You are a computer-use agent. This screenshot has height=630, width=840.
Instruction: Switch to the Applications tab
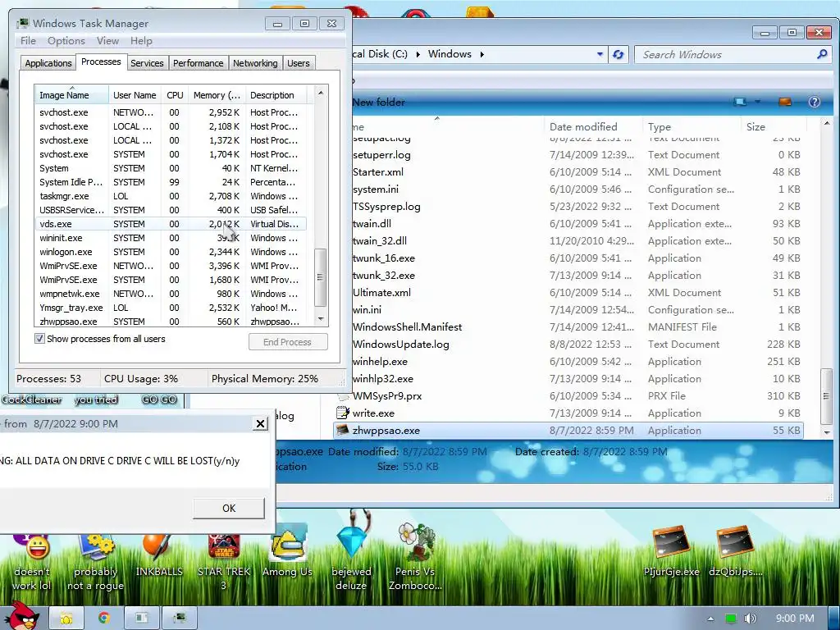(x=48, y=63)
